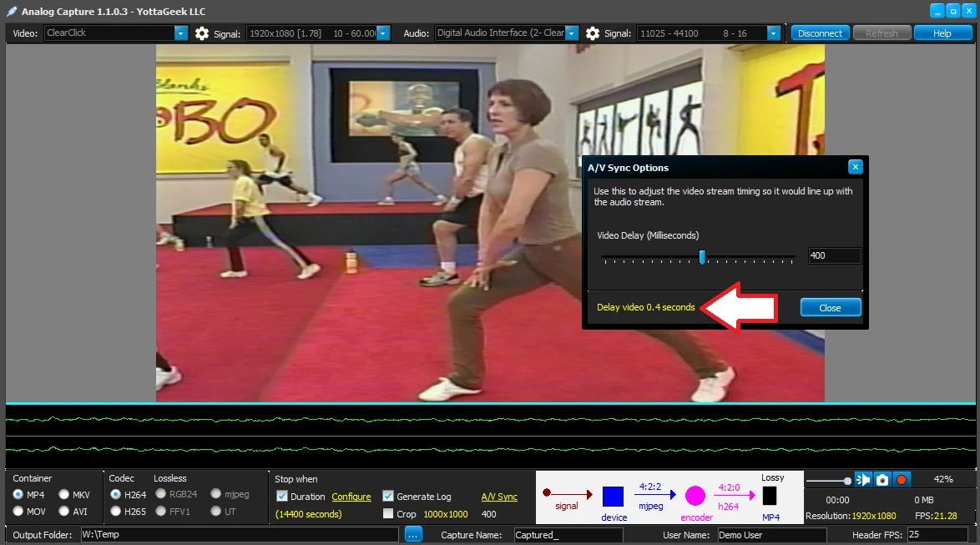Click the black MP4 container icon
Viewport: 980px width, 545px height.
click(770, 497)
